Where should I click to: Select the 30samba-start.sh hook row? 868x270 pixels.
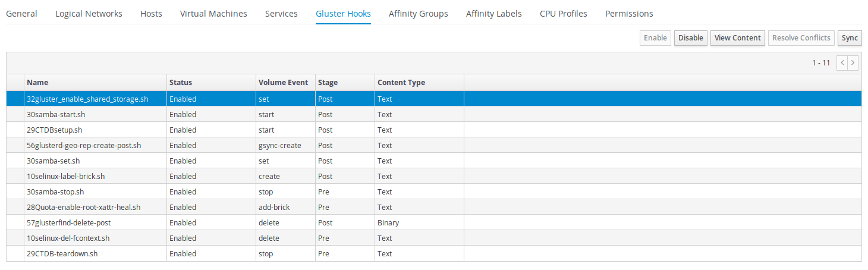[x=56, y=115]
